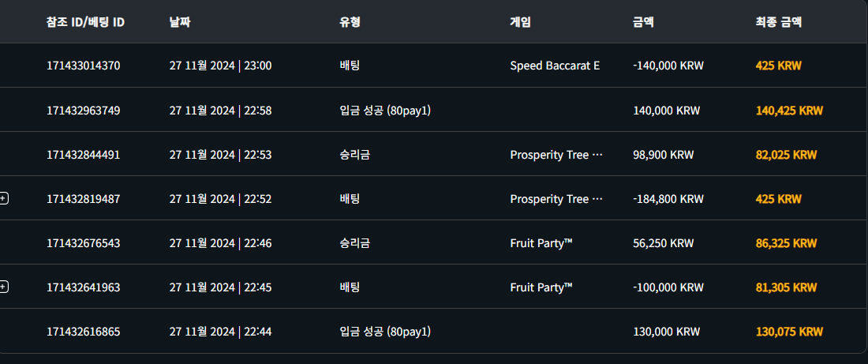Select Prosperity Tree game in 승리금 row
Image resolution: width=868 pixels, height=364 pixels.
[x=556, y=155]
